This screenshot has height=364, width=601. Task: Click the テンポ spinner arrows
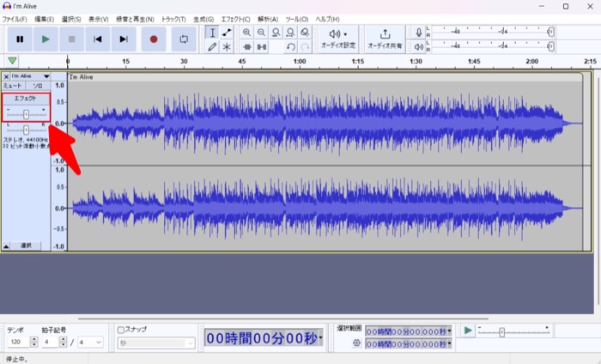[33, 342]
